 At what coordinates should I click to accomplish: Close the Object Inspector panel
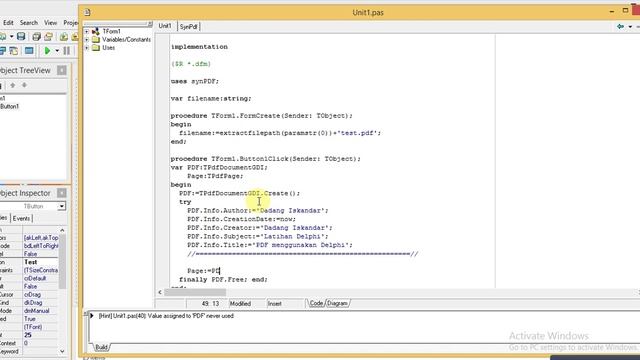pos(62,193)
